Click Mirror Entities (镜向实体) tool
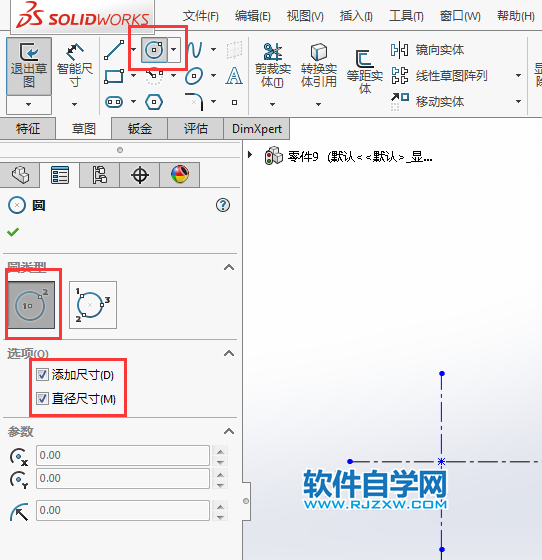542x560 pixels. [427, 50]
